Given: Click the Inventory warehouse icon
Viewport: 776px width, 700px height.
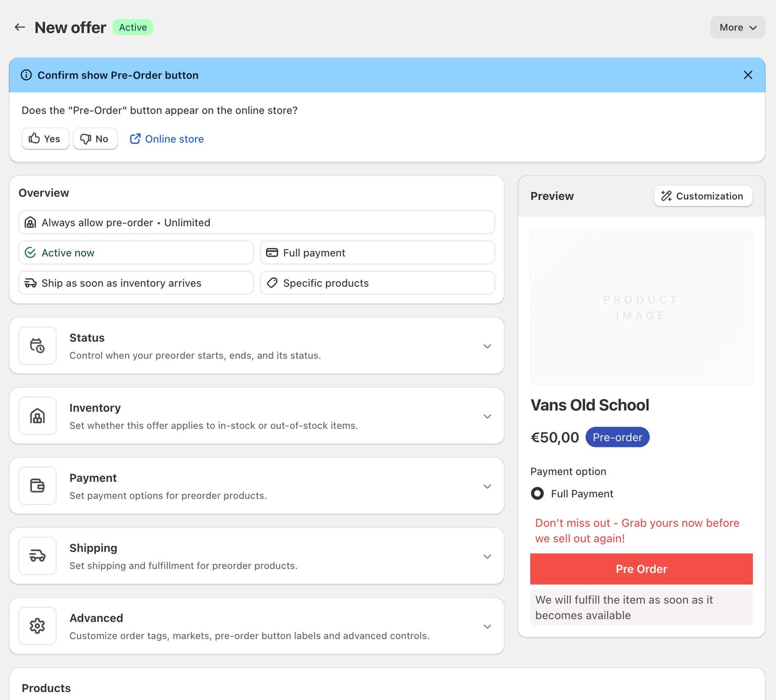Looking at the screenshot, I should (37, 416).
